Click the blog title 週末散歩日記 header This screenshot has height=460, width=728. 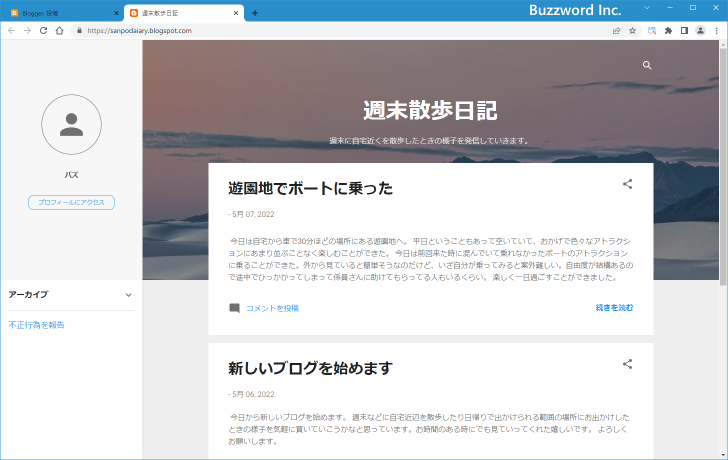pyautogui.click(x=430, y=110)
